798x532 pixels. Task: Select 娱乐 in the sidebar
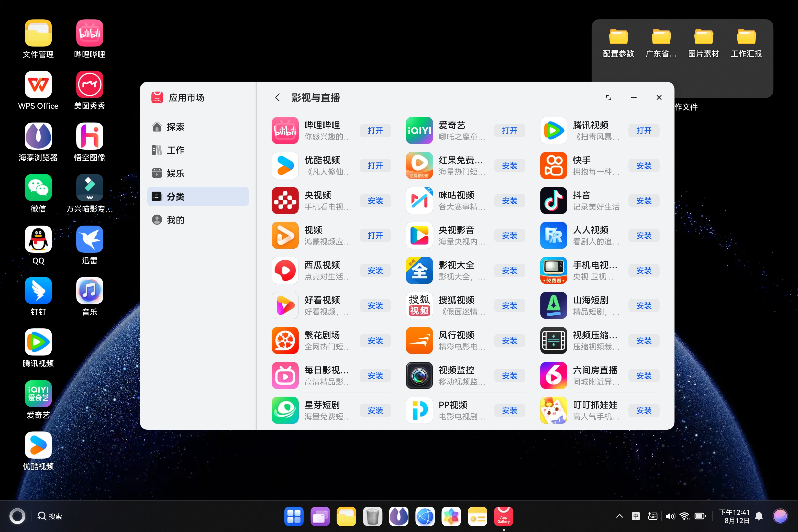[x=198, y=173]
